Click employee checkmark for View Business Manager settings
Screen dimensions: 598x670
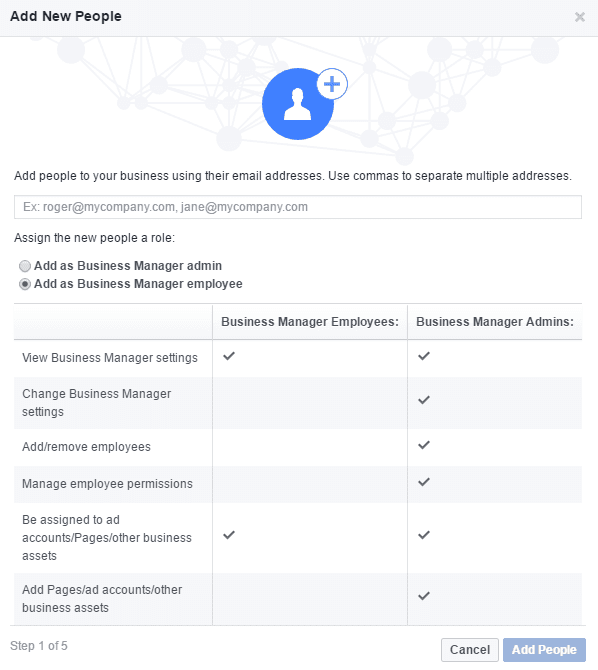(x=229, y=356)
